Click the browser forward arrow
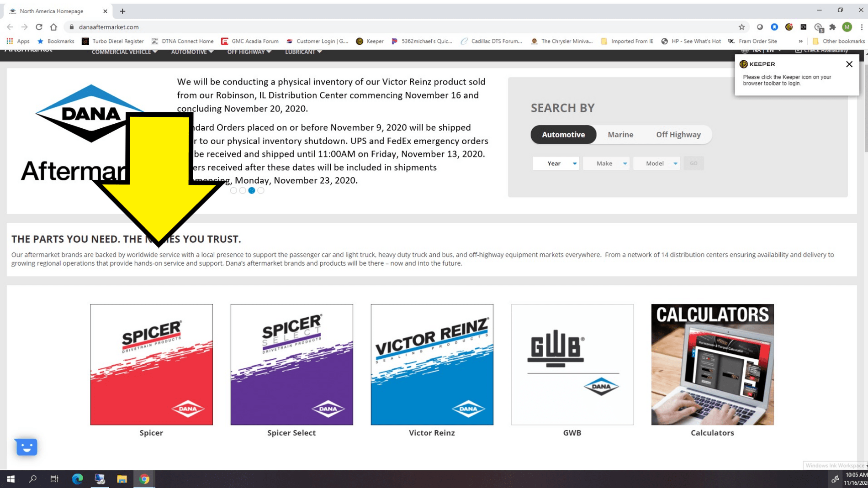This screenshot has width=868, height=488. (24, 27)
